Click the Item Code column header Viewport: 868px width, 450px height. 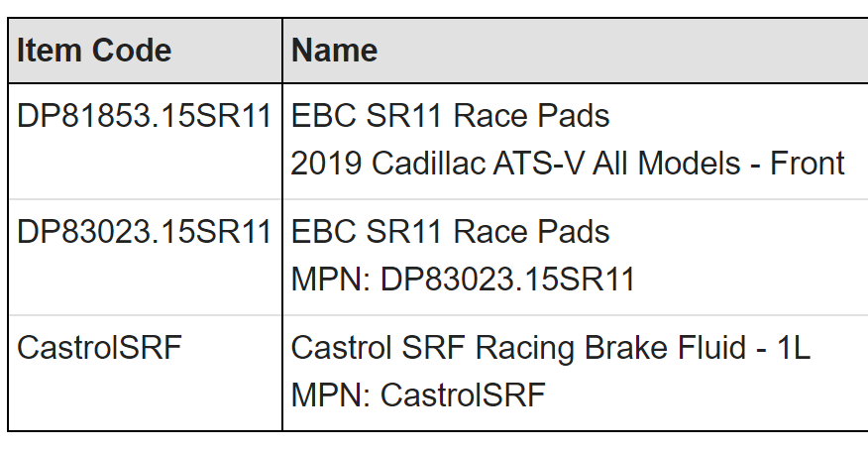point(94,51)
